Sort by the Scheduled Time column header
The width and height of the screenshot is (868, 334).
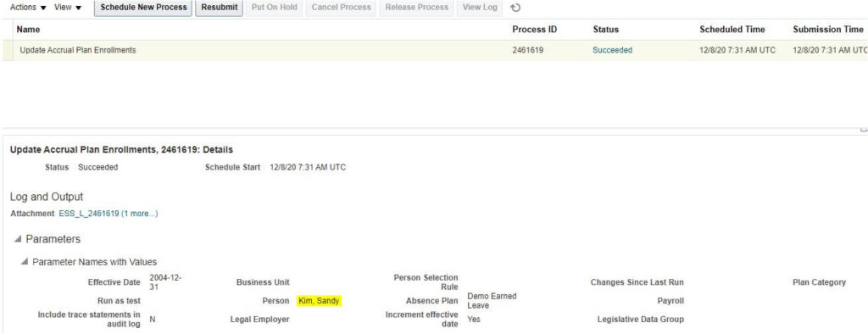click(x=732, y=30)
